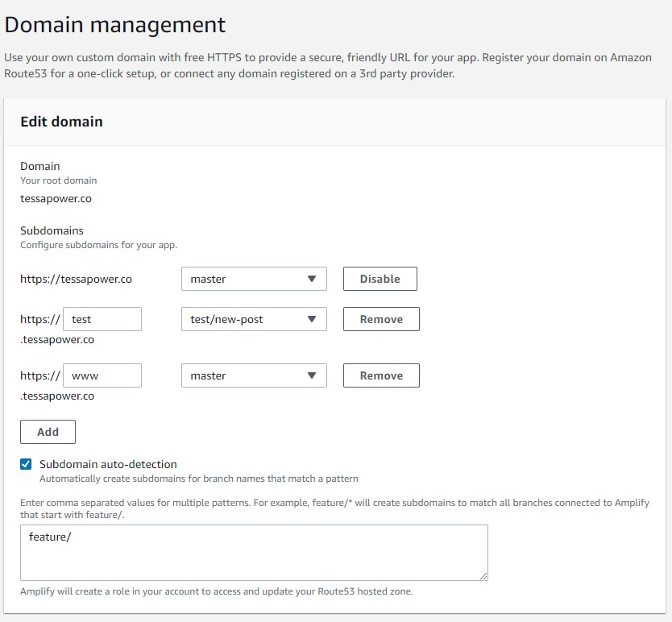Click the resize handle of the pattern textarea

(x=484, y=574)
